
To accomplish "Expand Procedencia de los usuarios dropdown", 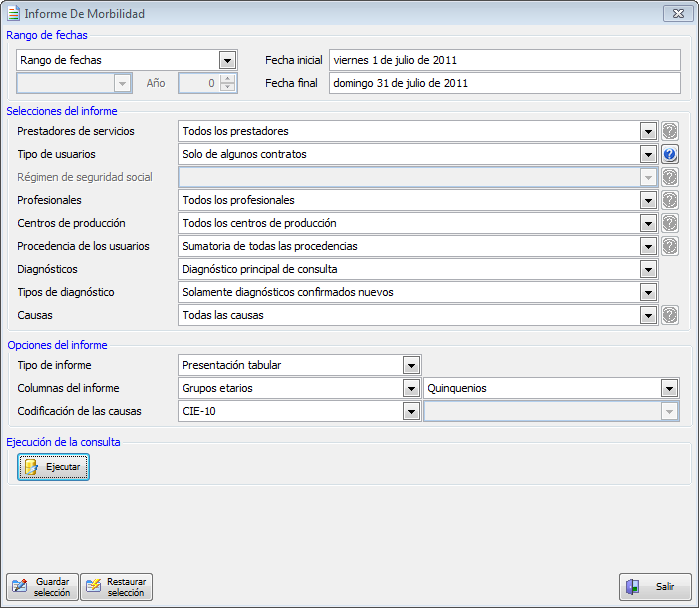I will (648, 246).
